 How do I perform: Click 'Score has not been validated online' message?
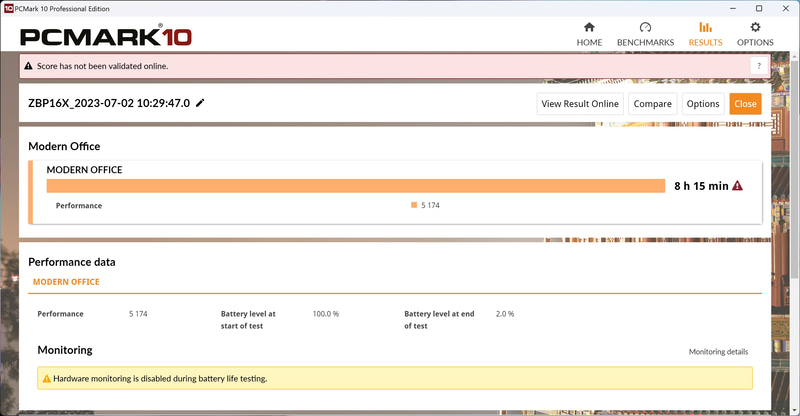tap(103, 66)
